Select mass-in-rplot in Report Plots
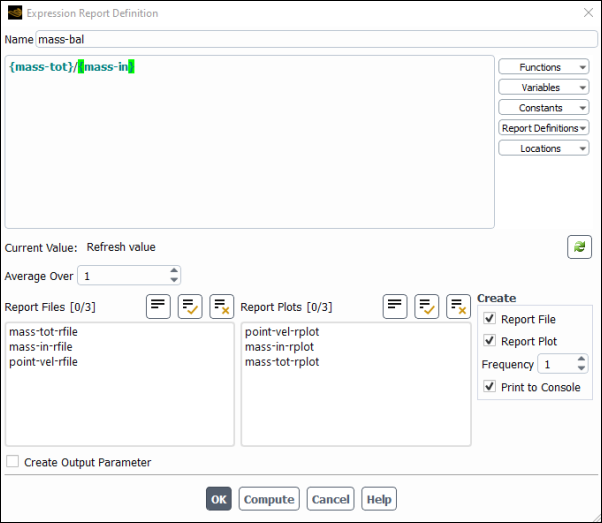602x523 pixels. click(280, 346)
